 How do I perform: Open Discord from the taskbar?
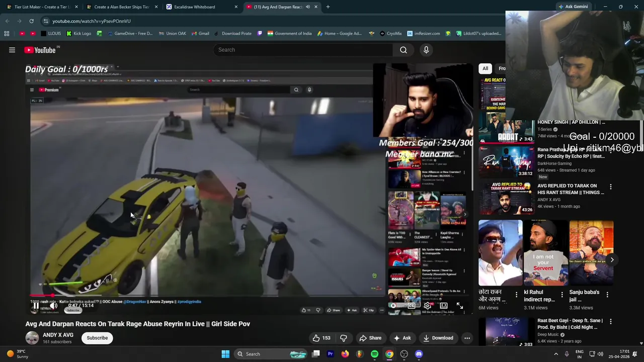click(419, 354)
